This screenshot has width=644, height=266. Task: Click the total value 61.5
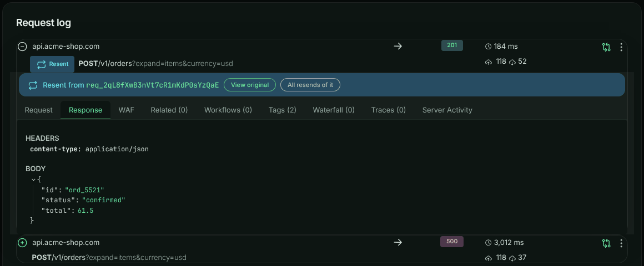click(x=85, y=210)
